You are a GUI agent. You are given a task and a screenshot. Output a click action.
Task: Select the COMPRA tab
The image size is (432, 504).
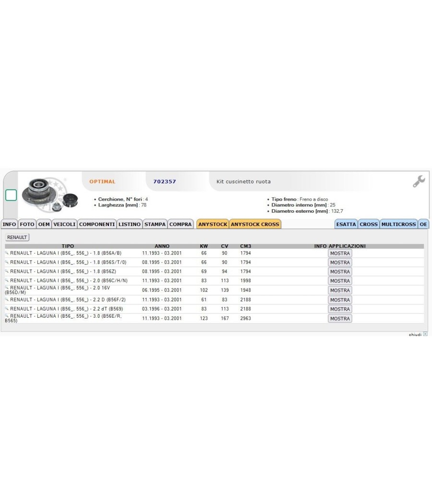[180, 224]
